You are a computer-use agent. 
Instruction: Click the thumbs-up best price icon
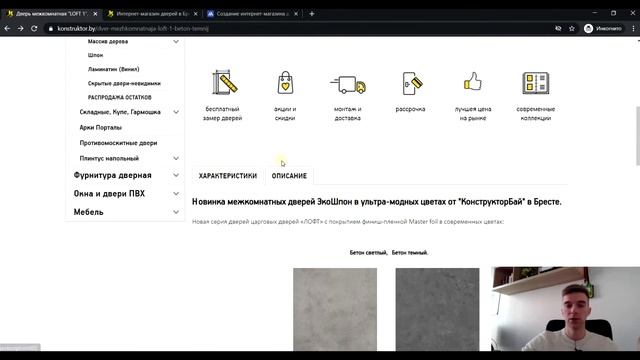pos(473,81)
